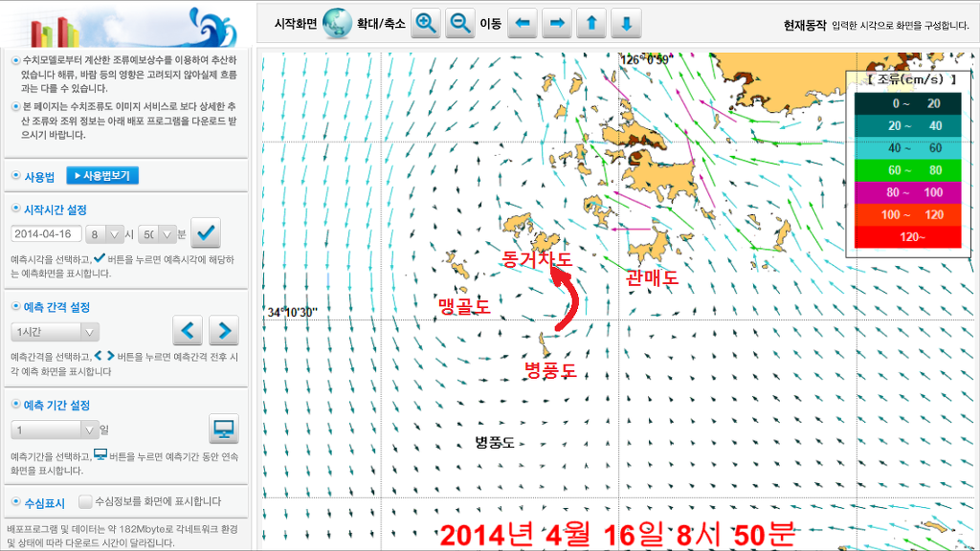
Task: Click the 60~80 green legend swatch
Action: [907, 170]
